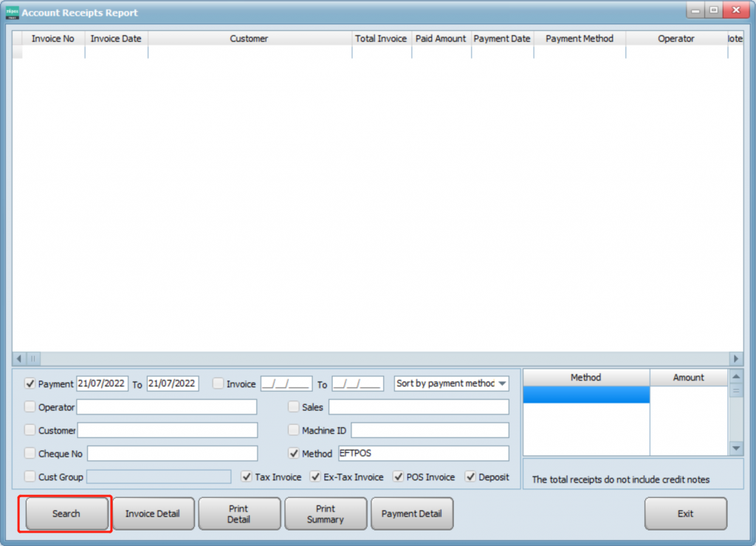The width and height of the screenshot is (756, 546).
Task: Click Print Detail button
Action: point(238,513)
